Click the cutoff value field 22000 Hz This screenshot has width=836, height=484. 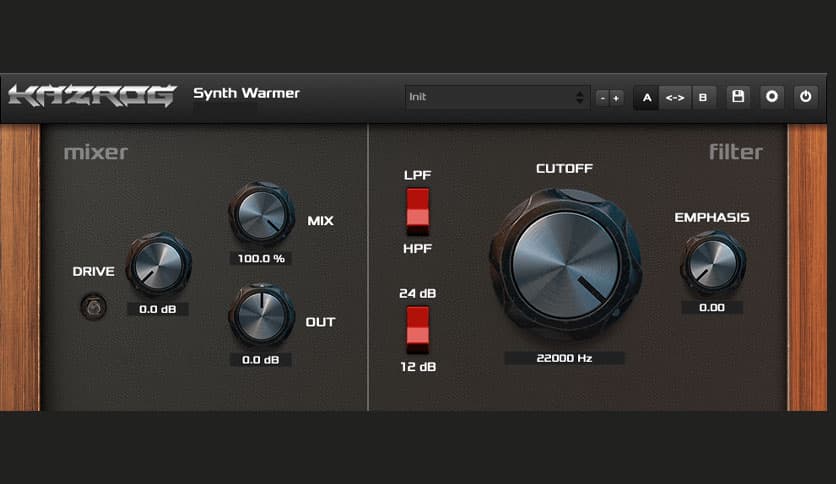564,358
